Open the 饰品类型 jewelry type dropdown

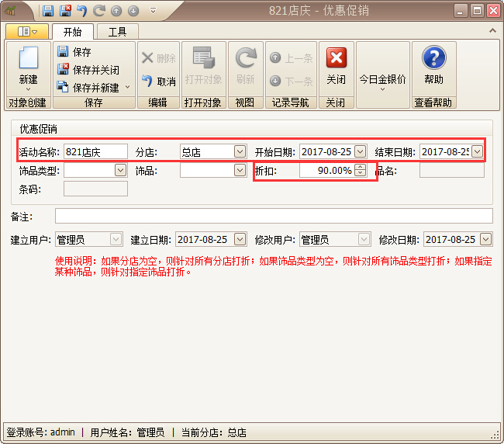[x=120, y=170]
